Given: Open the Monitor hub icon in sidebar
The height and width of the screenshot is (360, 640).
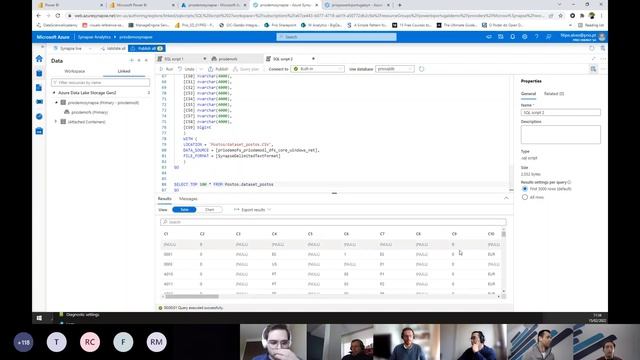Looking at the screenshot, I should click(x=39, y=116).
